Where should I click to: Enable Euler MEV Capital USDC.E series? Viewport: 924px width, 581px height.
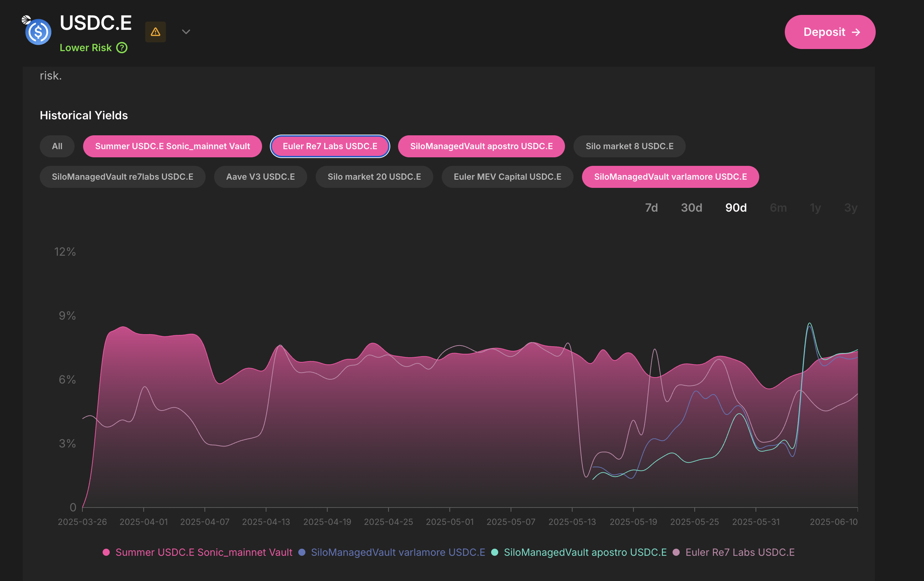pyautogui.click(x=507, y=177)
